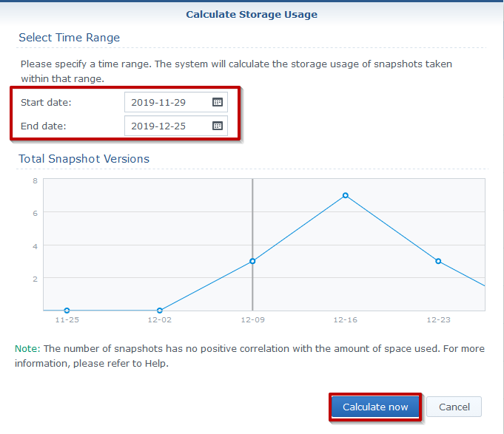
Task: Click the Select Time Range heading
Action: click(69, 38)
